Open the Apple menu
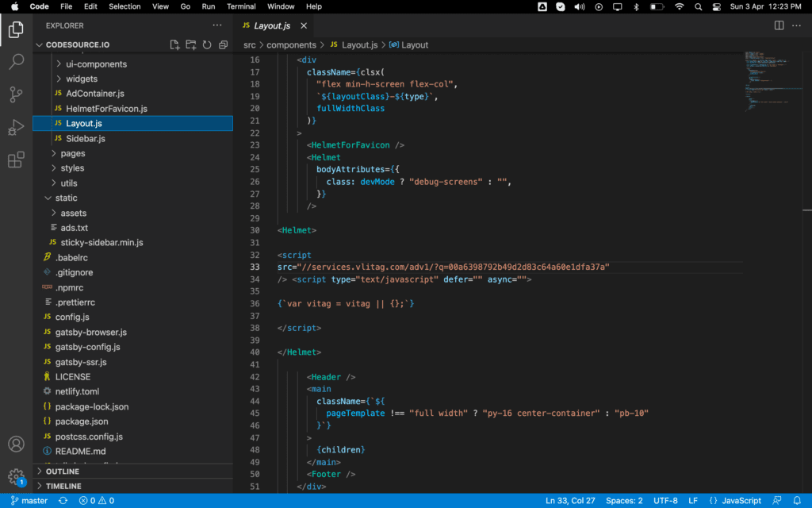Screen dimensions: 812x508 tap(15, 6)
